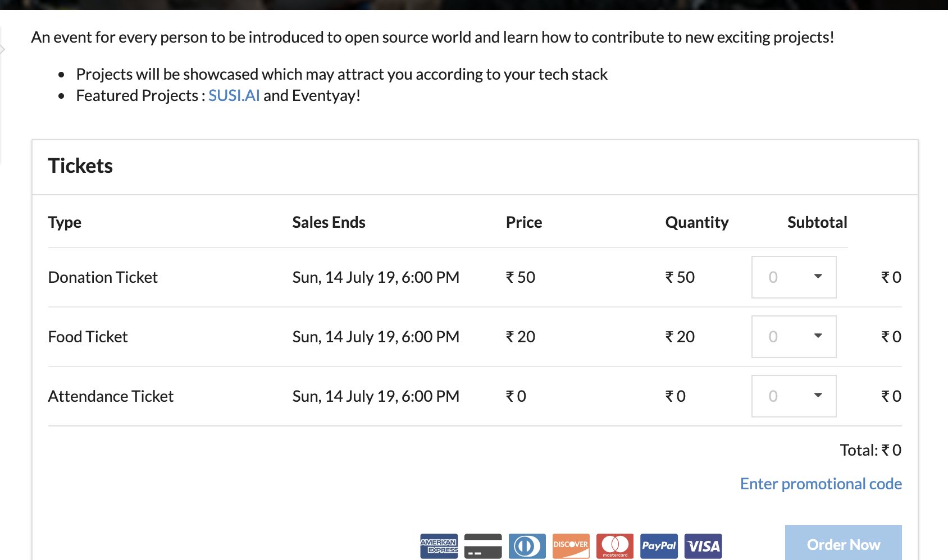Click the Discover card icon
The height and width of the screenshot is (560, 948).
click(571, 546)
